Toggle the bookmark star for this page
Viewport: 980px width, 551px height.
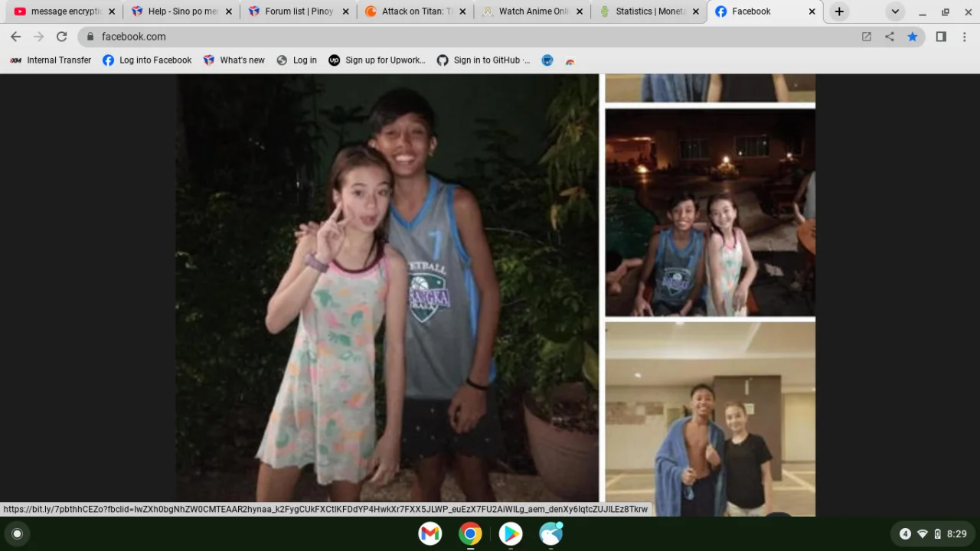(x=913, y=37)
